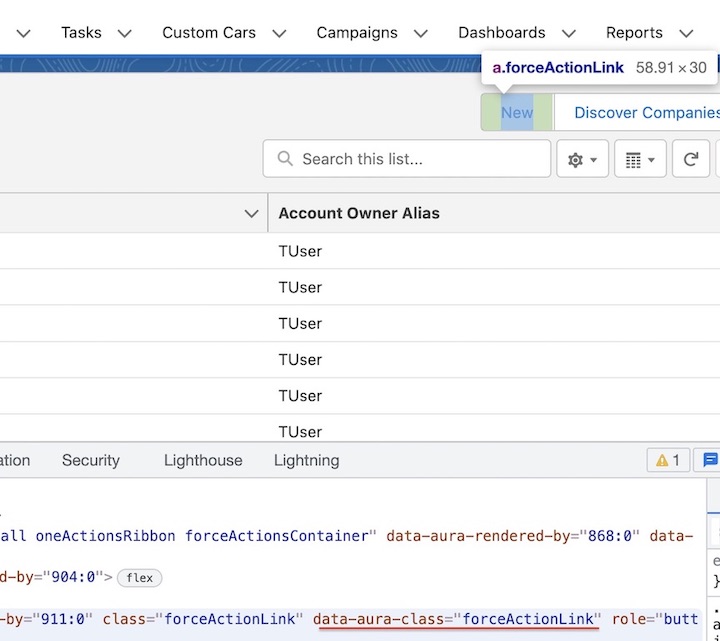The width and height of the screenshot is (720, 641).
Task: Open the Campaigns dropdown chevron
Action: pos(421,33)
